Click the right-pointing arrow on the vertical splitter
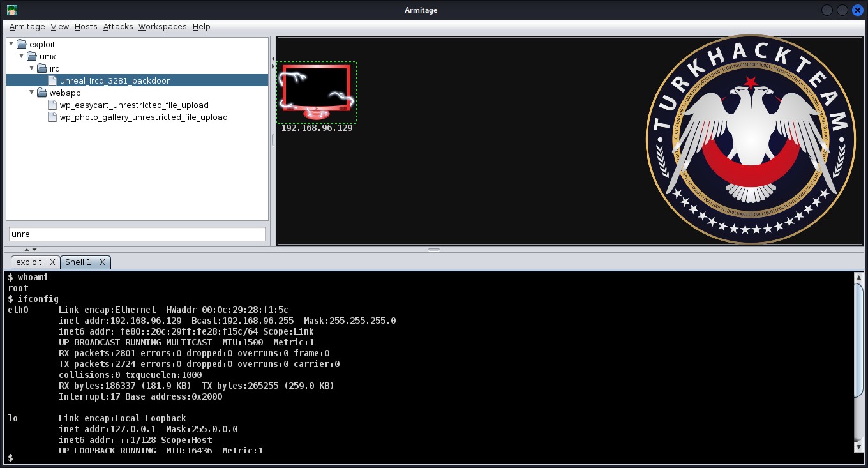 coord(273,65)
